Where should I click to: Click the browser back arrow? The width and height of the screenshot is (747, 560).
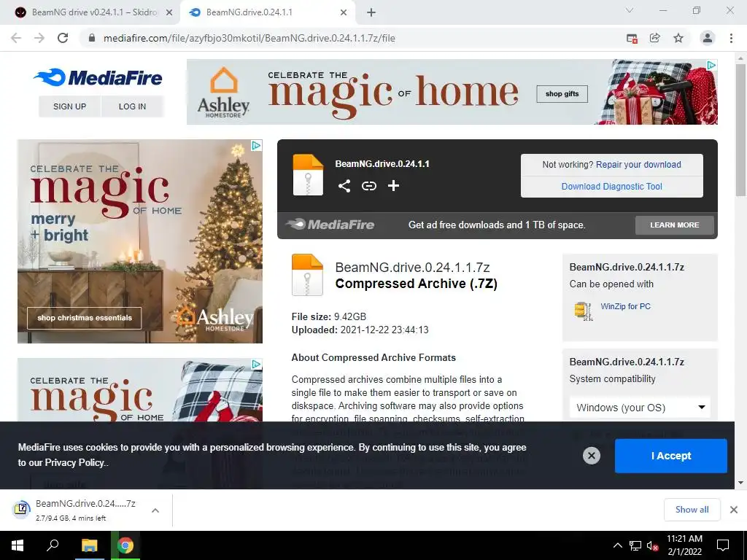[16, 38]
